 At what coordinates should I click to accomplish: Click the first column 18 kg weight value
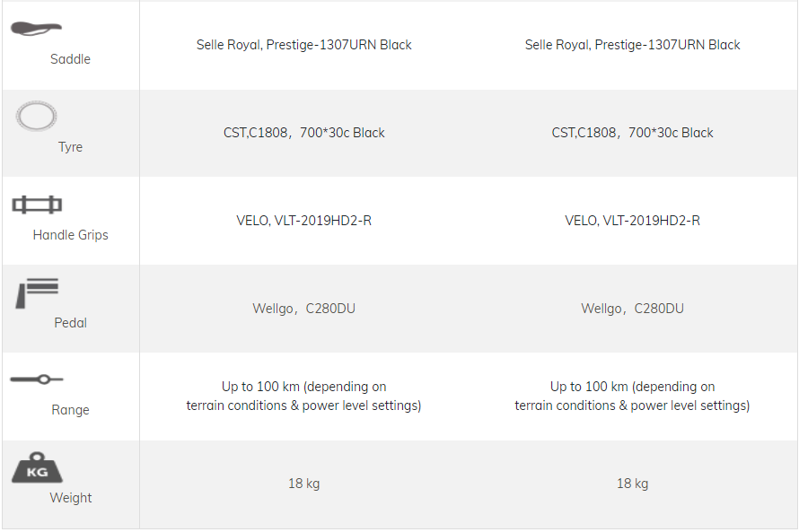[x=303, y=484]
